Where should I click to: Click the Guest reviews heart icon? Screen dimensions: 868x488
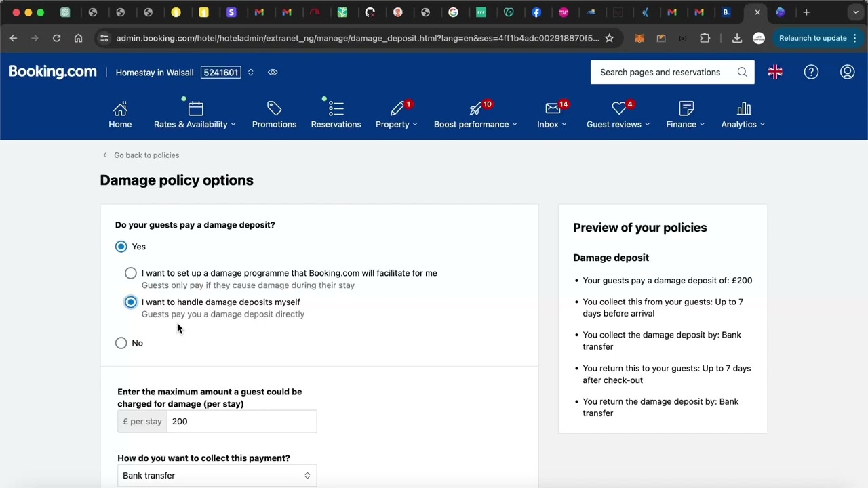(x=618, y=108)
